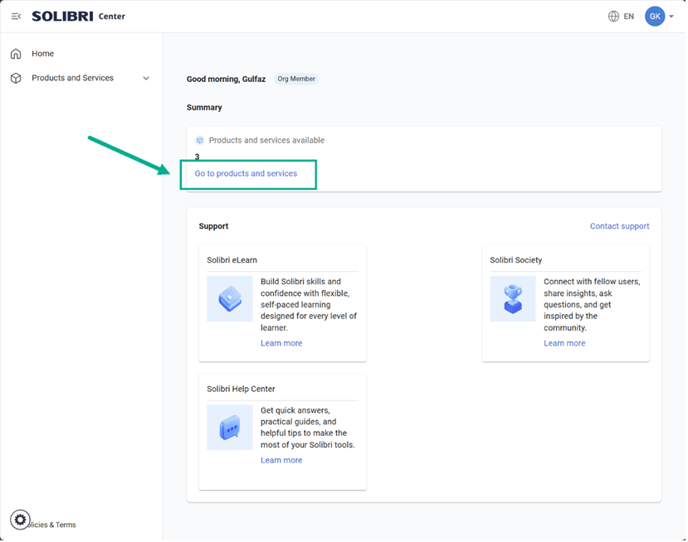This screenshot has width=688, height=542.
Task: Click the 'Products and services available' label
Action: (x=267, y=140)
